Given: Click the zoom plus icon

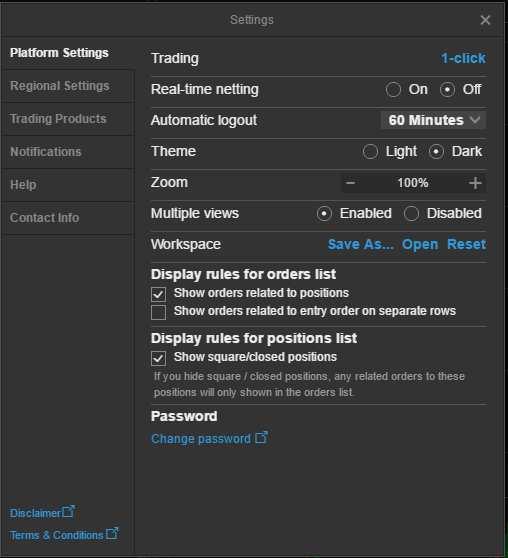Looking at the screenshot, I should pos(475,183).
